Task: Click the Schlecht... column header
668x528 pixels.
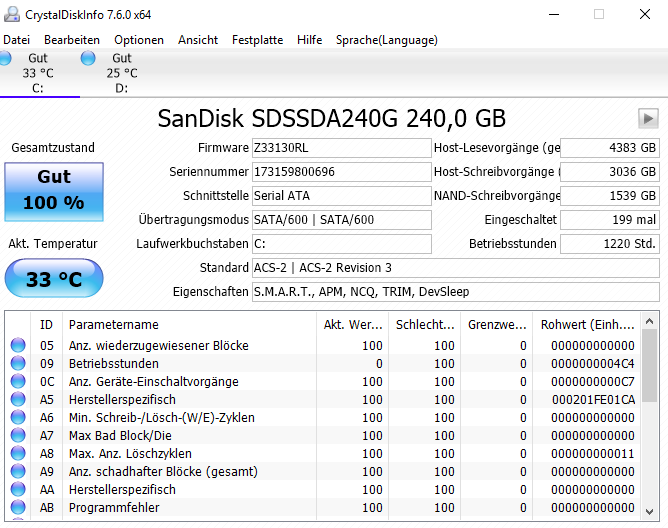Action: point(425,325)
